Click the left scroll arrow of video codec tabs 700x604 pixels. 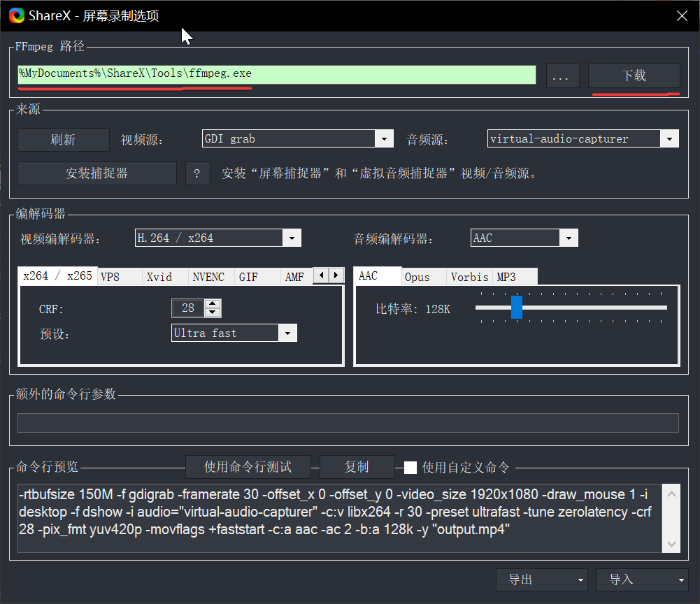click(322, 275)
